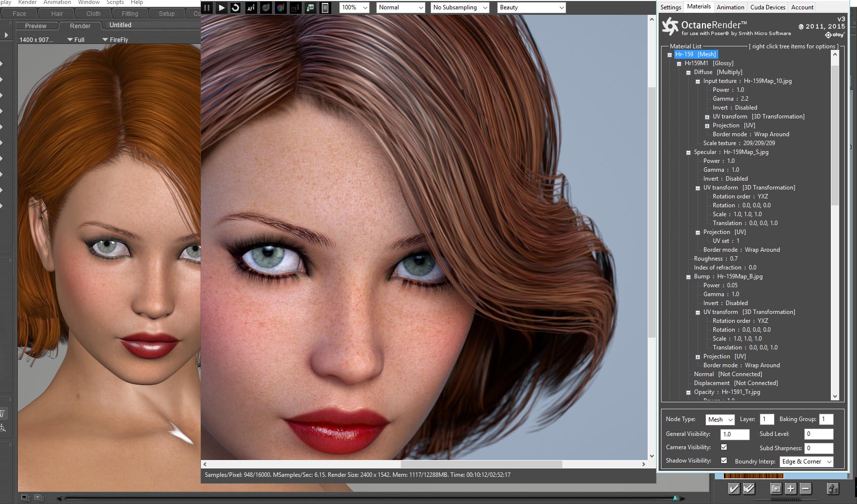Image resolution: width=857 pixels, height=504 pixels.
Task: Collapse the Bump Hr-159Map_B.jpg node
Action: 689,277
